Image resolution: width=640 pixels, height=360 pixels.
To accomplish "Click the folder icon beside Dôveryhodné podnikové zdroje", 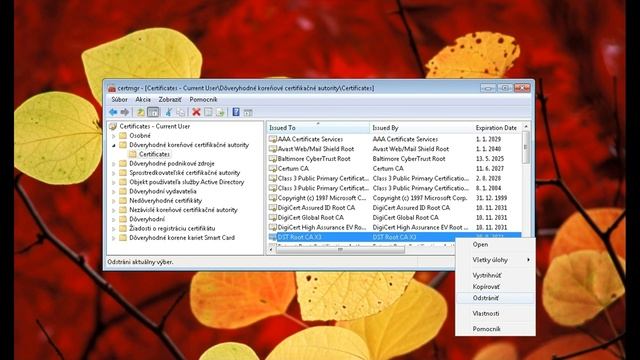I will coord(123,163).
